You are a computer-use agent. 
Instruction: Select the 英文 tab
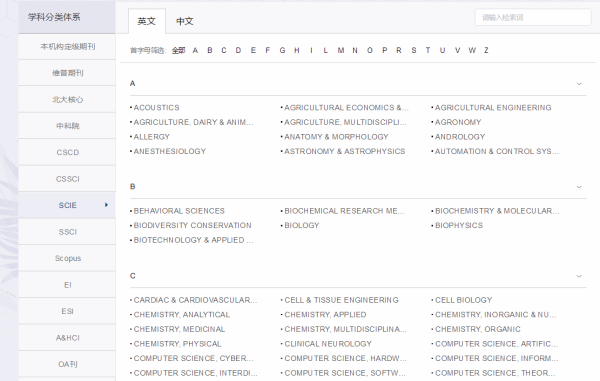pyautogui.click(x=147, y=21)
